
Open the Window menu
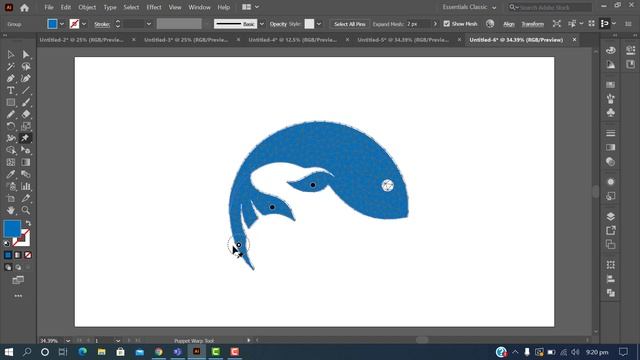(x=199, y=7)
